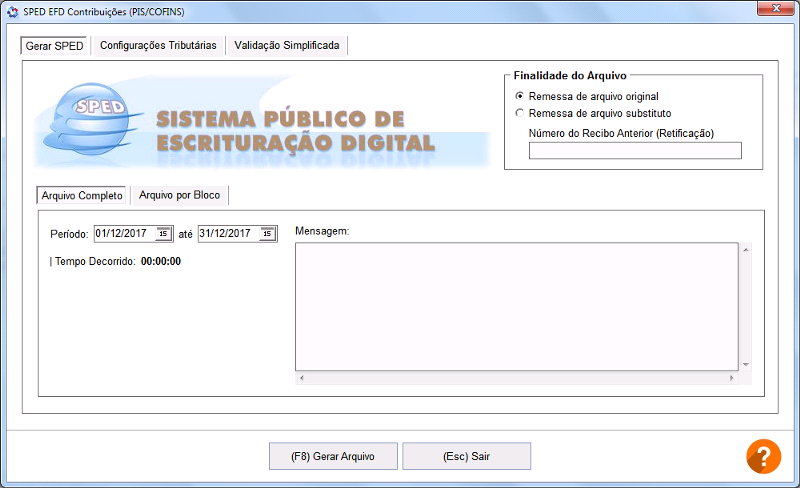Click Mensagem scrollbar up arrow
This screenshot has width=800, height=488.
pos(746,250)
